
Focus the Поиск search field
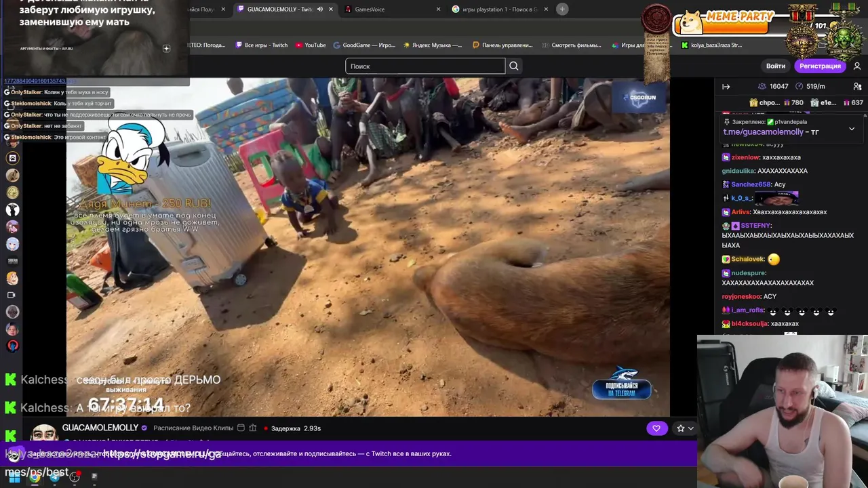tap(425, 66)
